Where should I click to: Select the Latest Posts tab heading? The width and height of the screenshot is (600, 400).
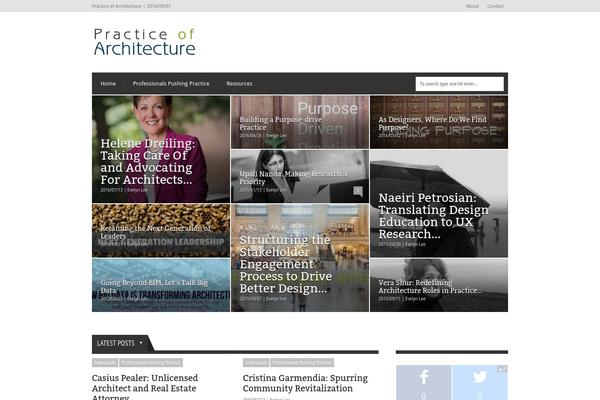120,343
